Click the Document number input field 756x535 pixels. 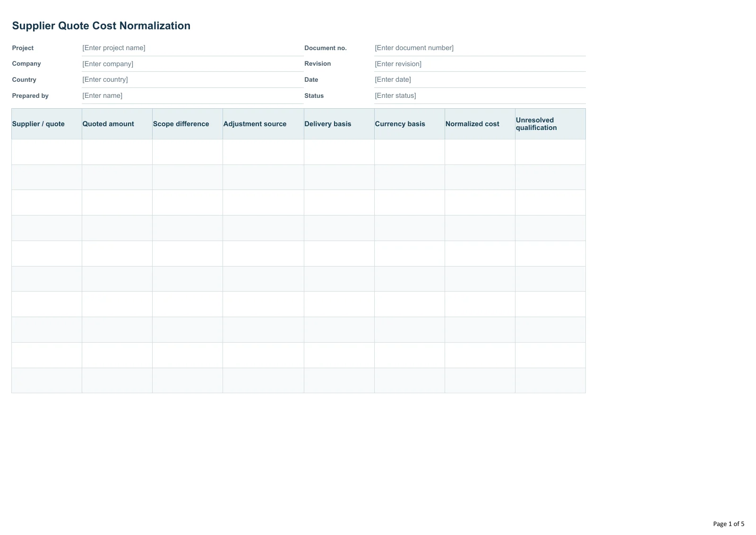pos(480,48)
